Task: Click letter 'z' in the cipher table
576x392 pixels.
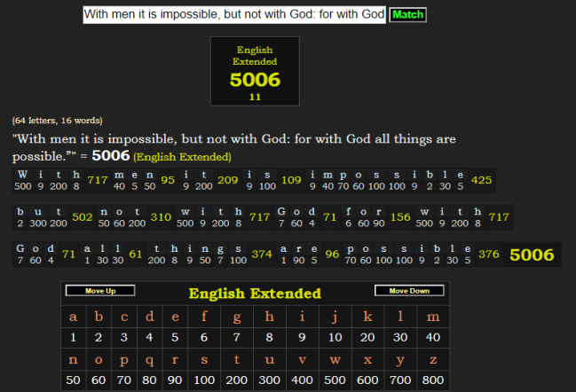Action: pos(433,360)
